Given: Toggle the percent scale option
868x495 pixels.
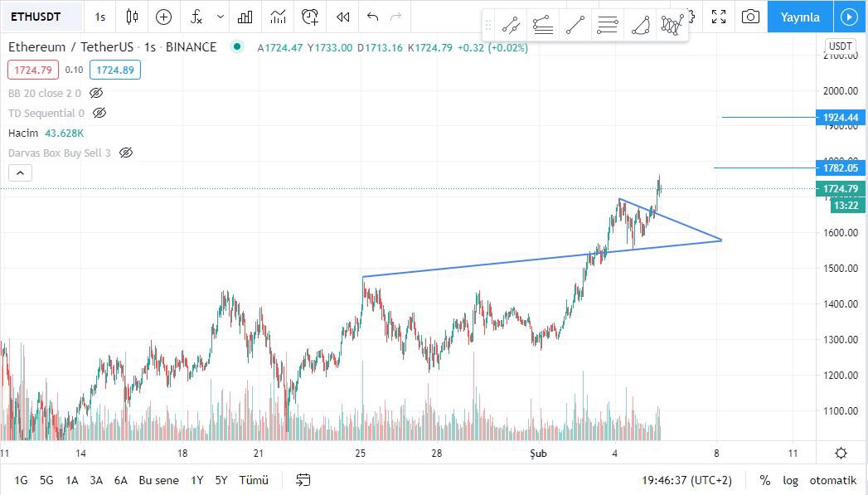Looking at the screenshot, I should [x=765, y=480].
